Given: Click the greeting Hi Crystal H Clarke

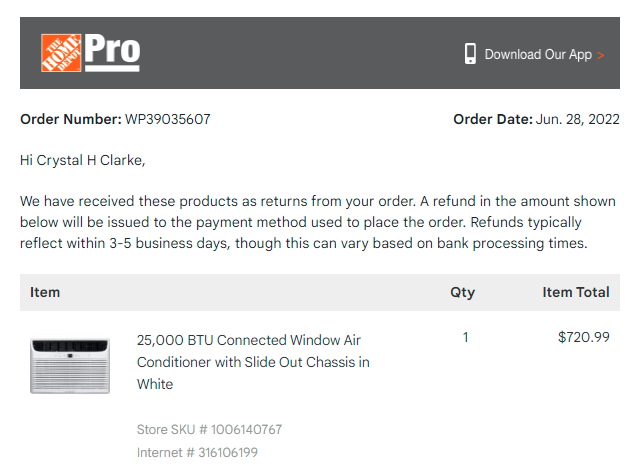Looking at the screenshot, I should (x=83, y=160).
